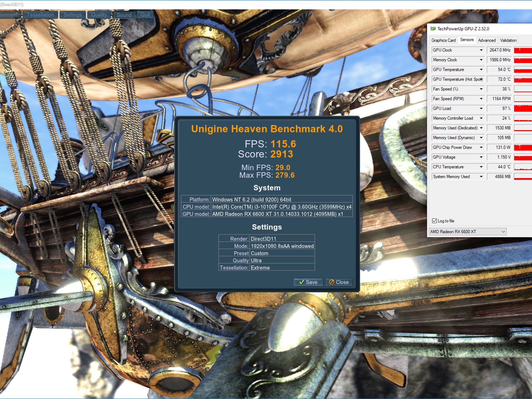
Task: Click the Sound menu button
Action: pyautogui.click(x=124, y=15)
